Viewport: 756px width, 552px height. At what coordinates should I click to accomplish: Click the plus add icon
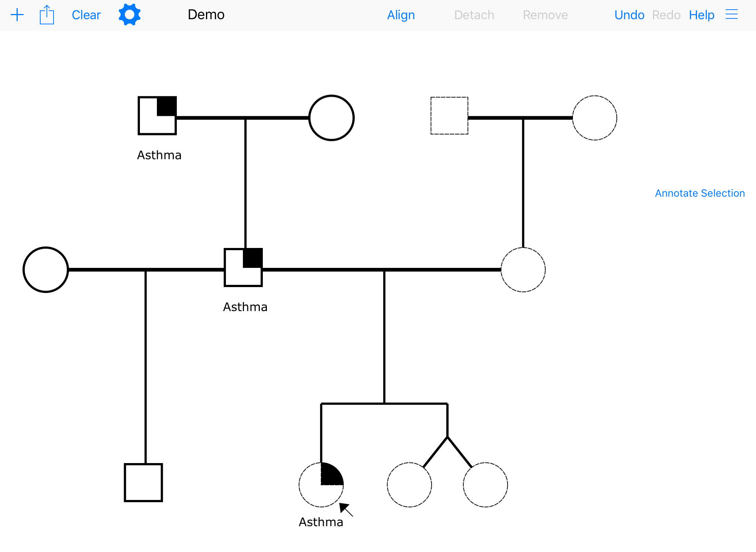[x=17, y=15]
